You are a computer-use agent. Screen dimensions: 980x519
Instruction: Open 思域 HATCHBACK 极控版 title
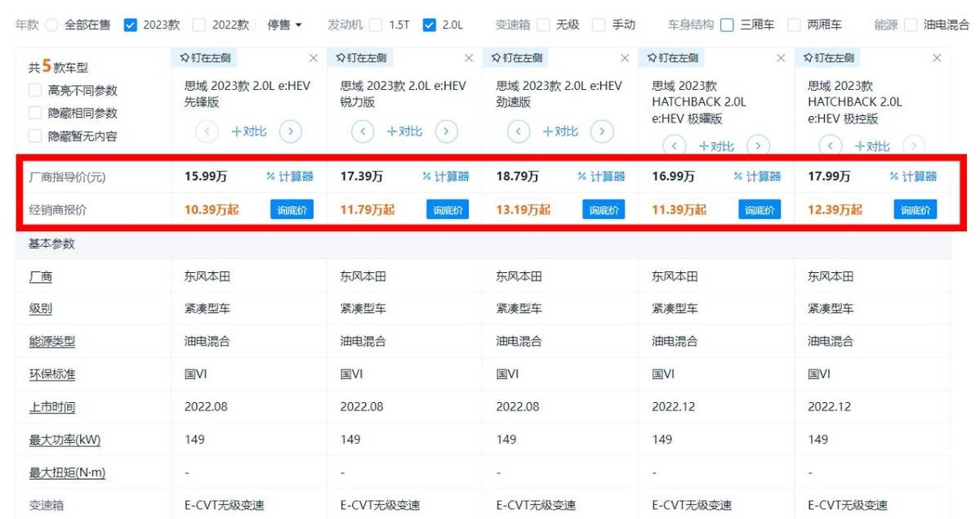pos(855,102)
